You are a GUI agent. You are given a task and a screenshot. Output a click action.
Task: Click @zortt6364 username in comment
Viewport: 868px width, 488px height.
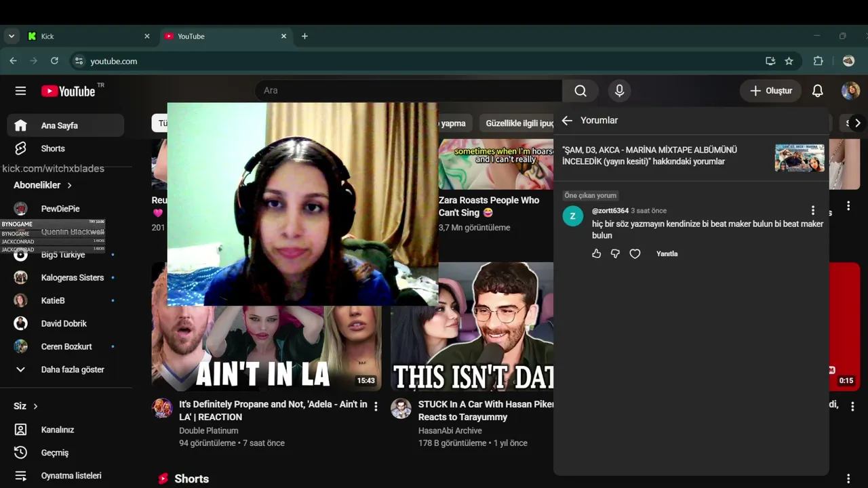pyautogui.click(x=610, y=211)
